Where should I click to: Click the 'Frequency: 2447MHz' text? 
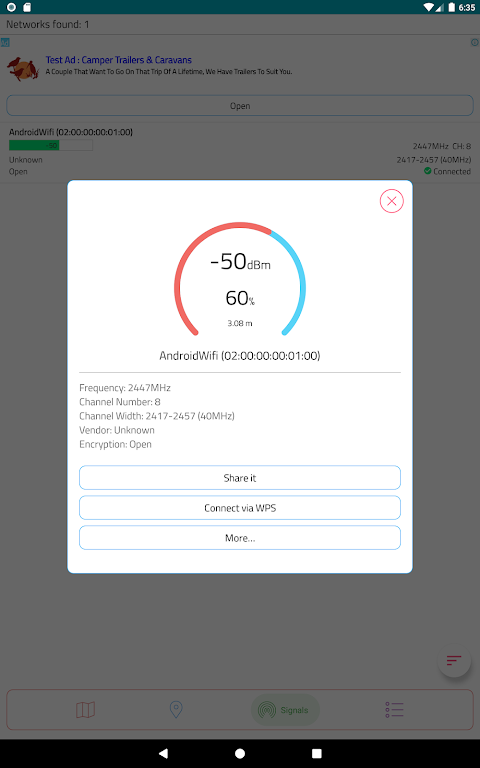click(125, 387)
